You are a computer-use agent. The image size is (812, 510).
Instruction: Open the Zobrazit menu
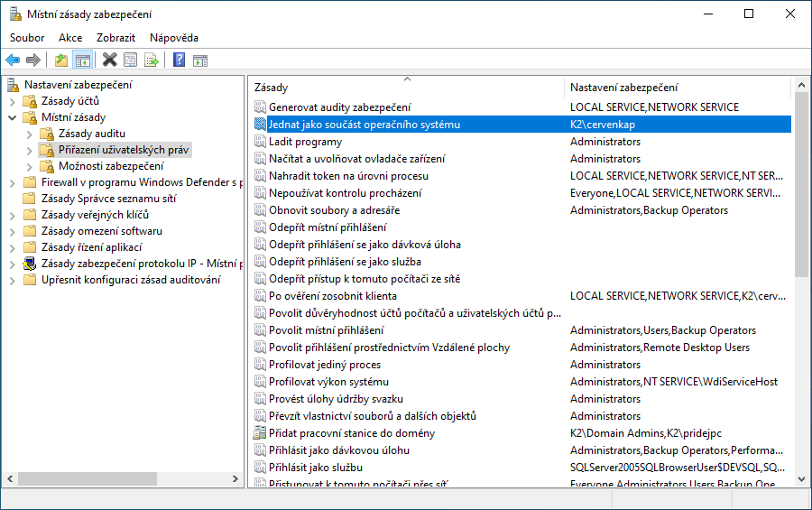tap(115, 38)
